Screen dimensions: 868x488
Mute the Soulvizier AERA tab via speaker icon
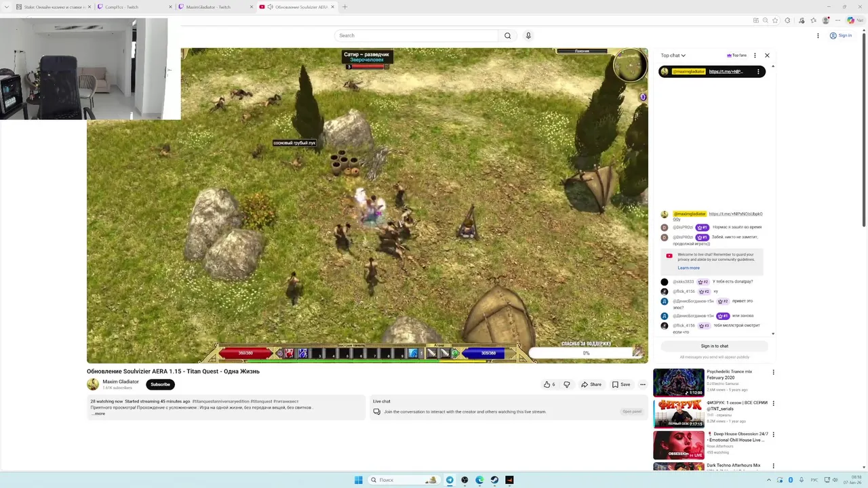click(271, 7)
